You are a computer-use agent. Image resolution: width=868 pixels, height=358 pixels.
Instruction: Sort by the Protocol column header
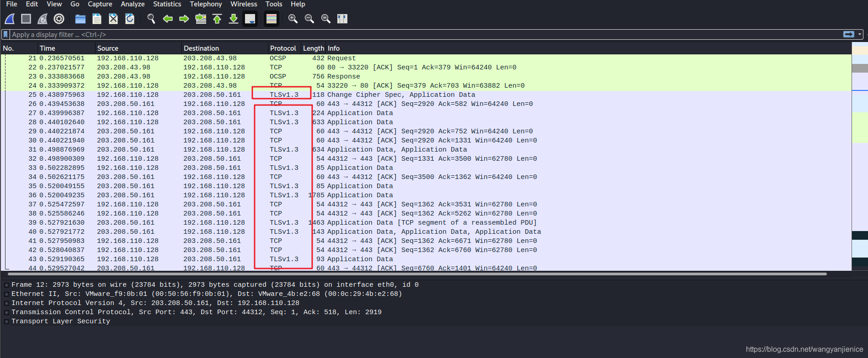point(284,48)
